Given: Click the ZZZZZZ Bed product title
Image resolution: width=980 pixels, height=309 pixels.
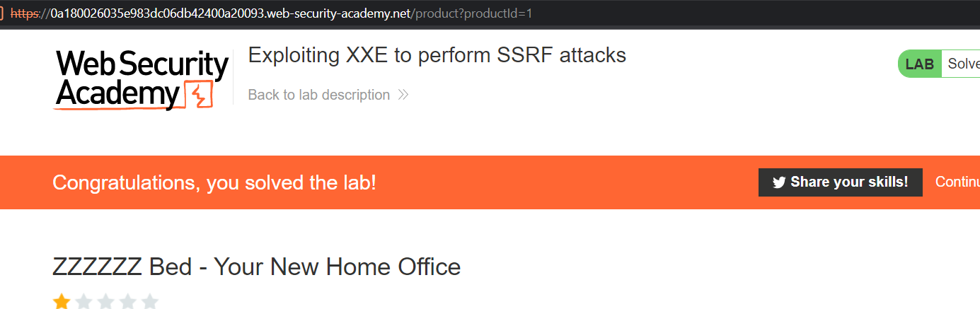Looking at the screenshot, I should (256, 267).
